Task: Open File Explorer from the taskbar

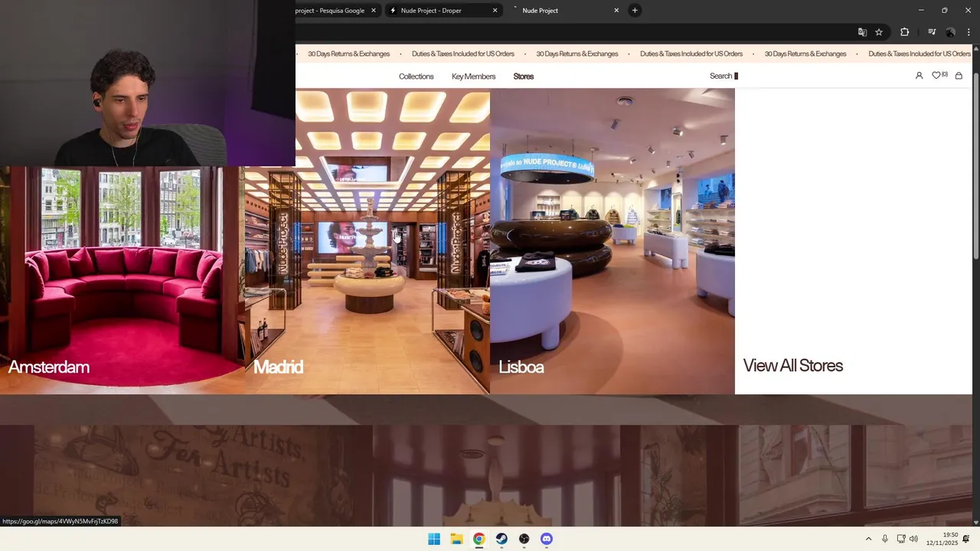Action: pos(456,539)
